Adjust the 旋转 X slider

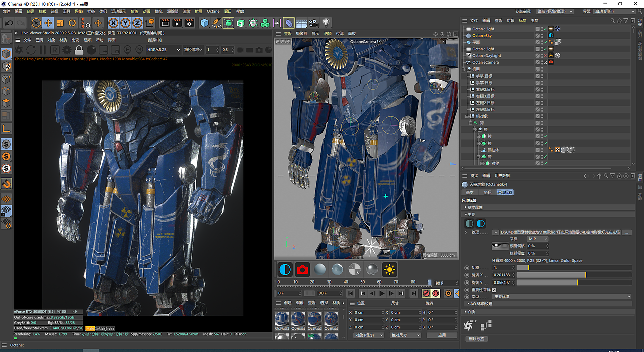pyautogui.click(x=574, y=275)
